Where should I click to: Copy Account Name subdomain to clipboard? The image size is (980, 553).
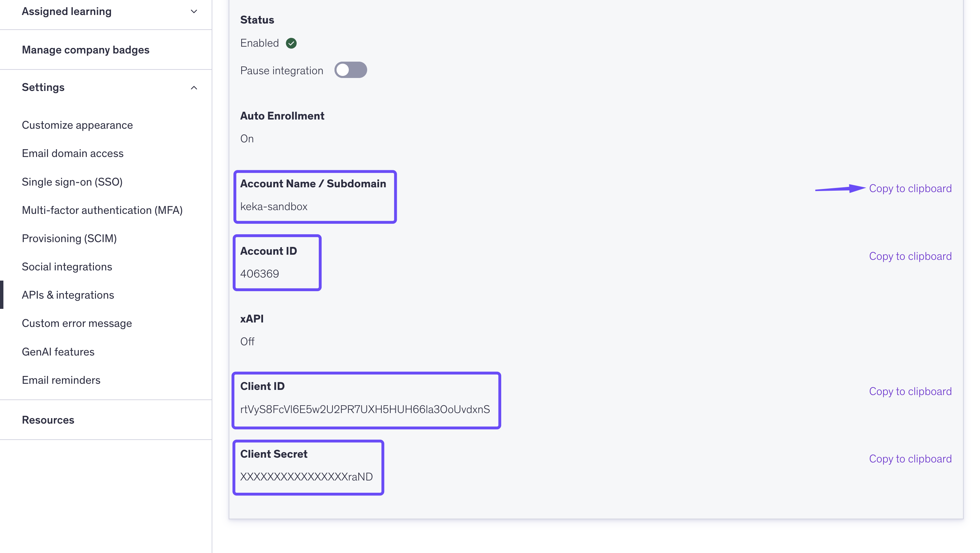910,188
